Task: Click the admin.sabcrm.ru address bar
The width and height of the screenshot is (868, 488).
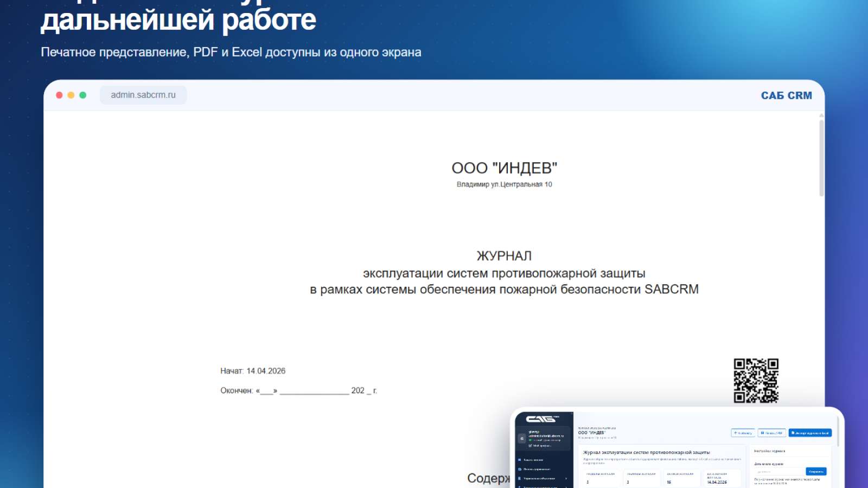Action: click(143, 95)
